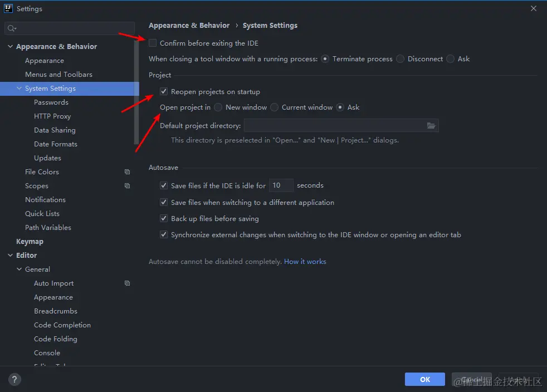Toggle Save files if IDE is idle
Image resolution: width=547 pixels, height=392 pixels.
(164, 185)
